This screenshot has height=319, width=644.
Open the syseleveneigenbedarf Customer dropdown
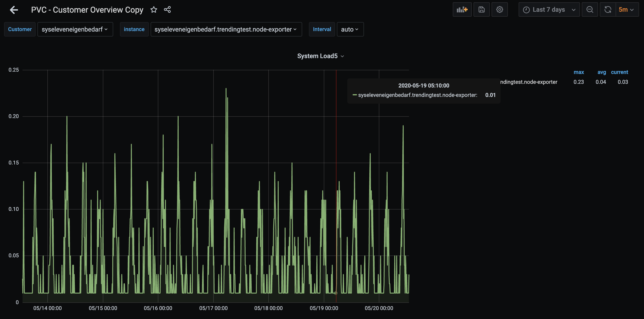[x=75, y=30]
